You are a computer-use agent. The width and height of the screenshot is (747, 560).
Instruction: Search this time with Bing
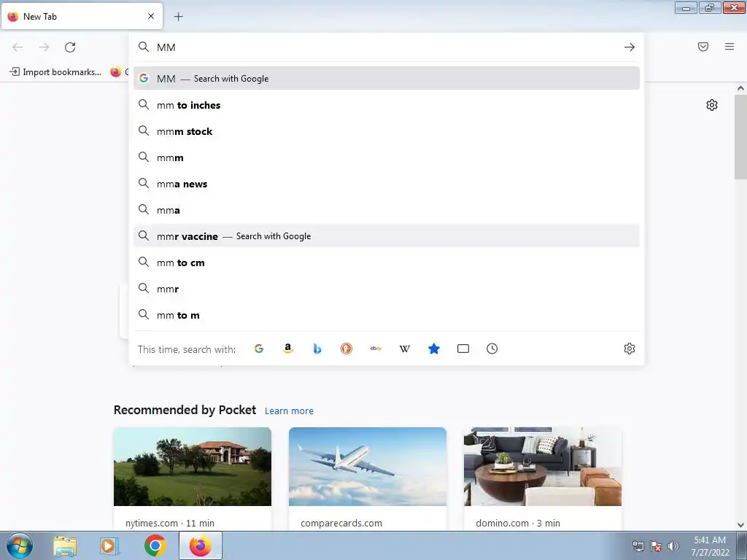click(317, 349)
